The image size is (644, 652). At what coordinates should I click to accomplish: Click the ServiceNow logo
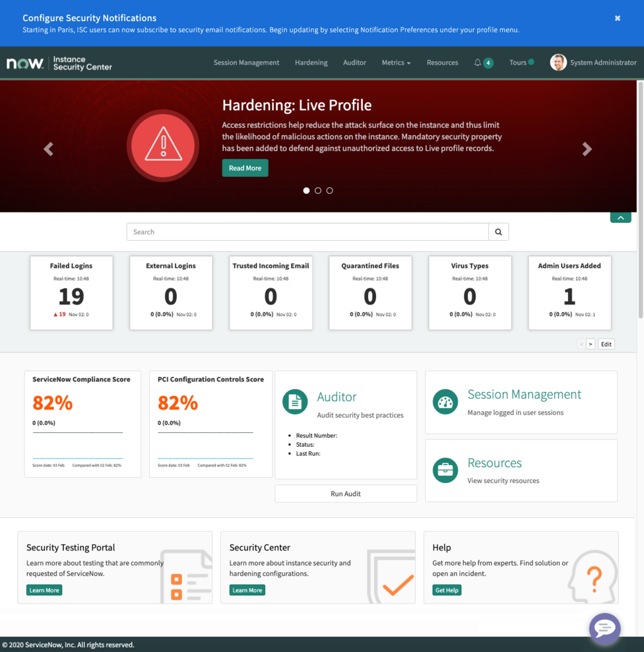point(25,63)
